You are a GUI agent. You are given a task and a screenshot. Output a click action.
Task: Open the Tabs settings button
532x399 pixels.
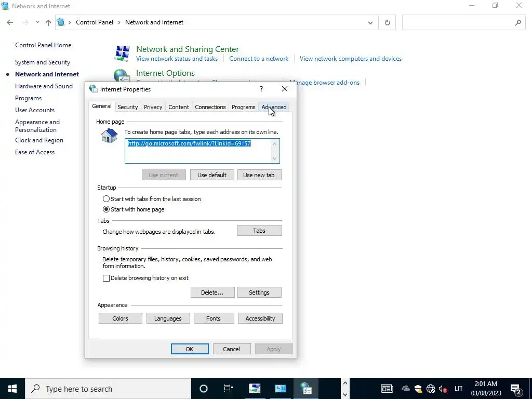coord(259,231)
